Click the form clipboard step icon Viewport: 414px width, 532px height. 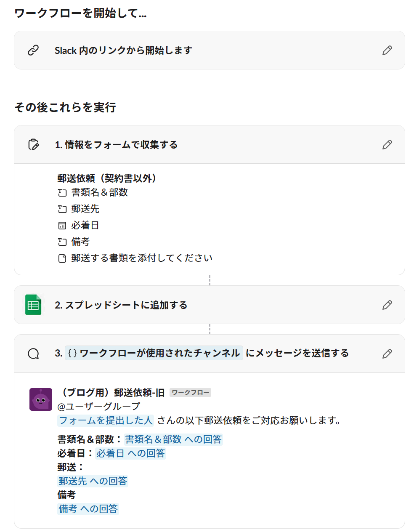(x=33, y=145)
